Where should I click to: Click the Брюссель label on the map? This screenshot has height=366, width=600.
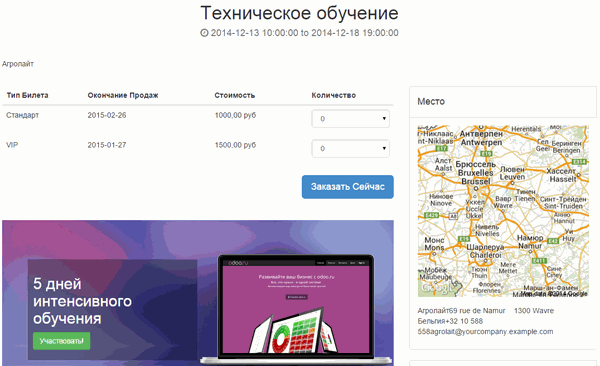click(x=475, y=164)
